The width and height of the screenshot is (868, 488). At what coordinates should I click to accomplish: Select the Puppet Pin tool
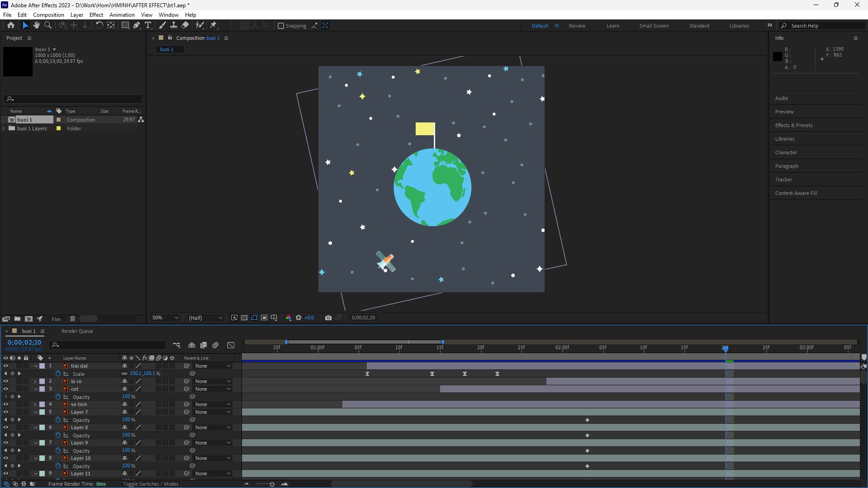(x=214, y=26)
